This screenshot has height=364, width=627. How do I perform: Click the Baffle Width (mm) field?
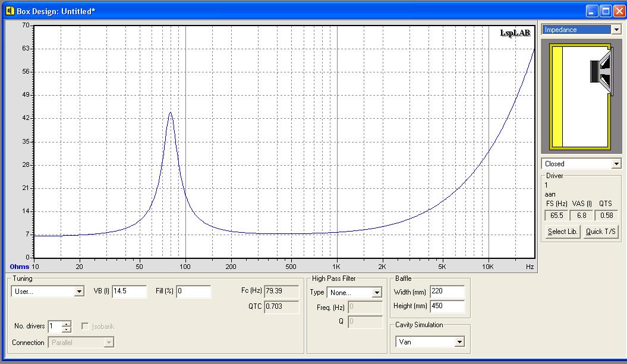click(x=447, y=292)
